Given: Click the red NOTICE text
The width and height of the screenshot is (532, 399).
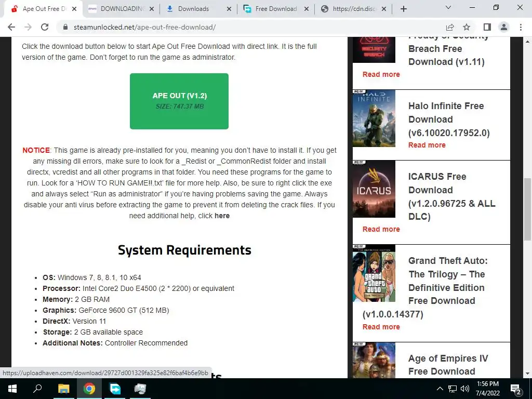Looking at the screenshot, I should pos(36,150).
